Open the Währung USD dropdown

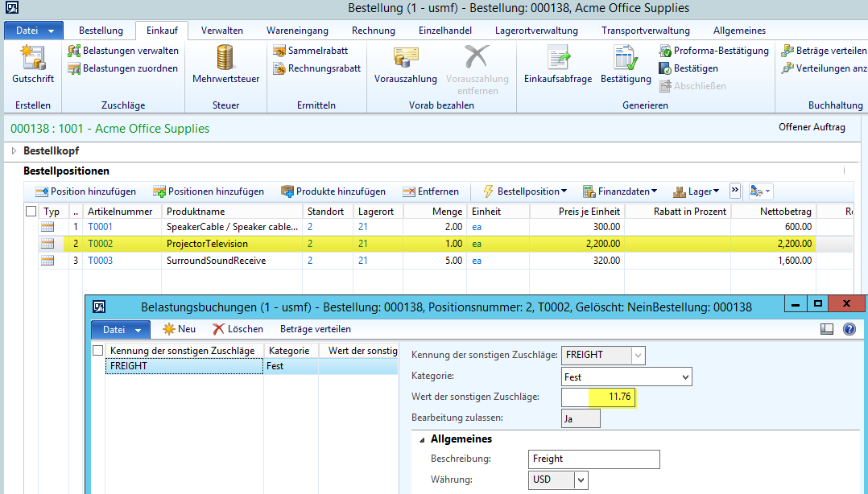[581, 480]
